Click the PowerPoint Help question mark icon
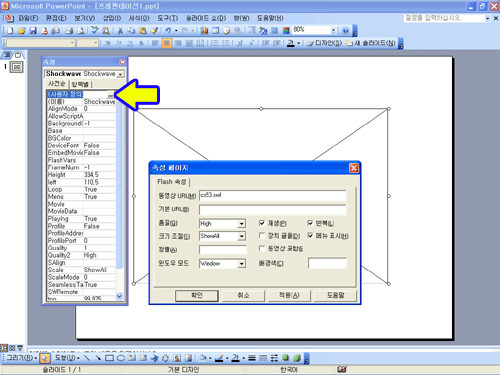The image size is (500, 375). (x=345, y=31)
